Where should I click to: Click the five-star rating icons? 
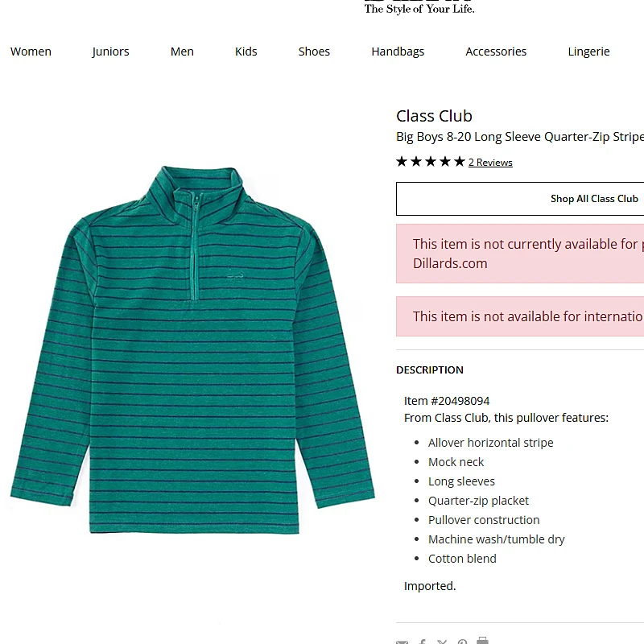click(431, 162)
